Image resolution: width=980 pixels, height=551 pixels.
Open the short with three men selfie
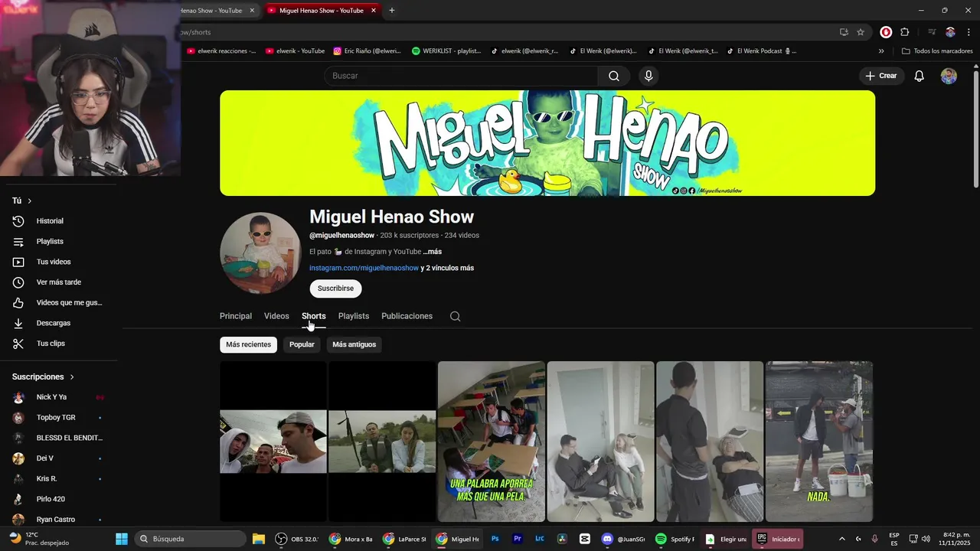pos(273,442)
